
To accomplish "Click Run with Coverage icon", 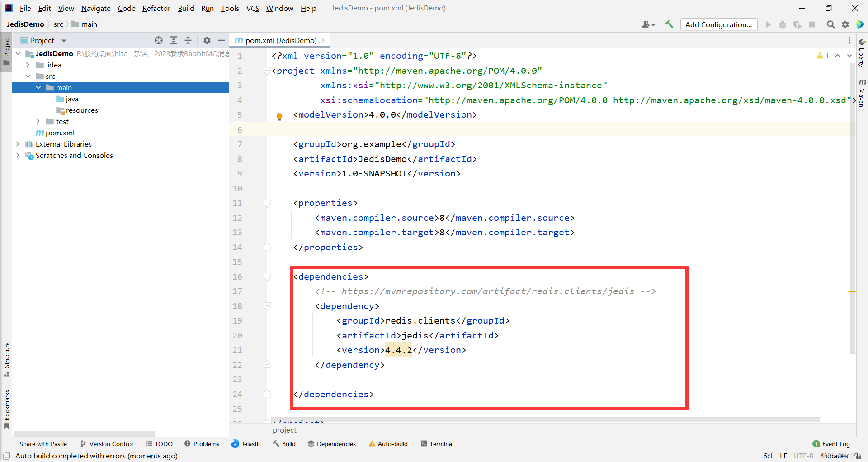I will pyautogui.click(x=797, y=24).
